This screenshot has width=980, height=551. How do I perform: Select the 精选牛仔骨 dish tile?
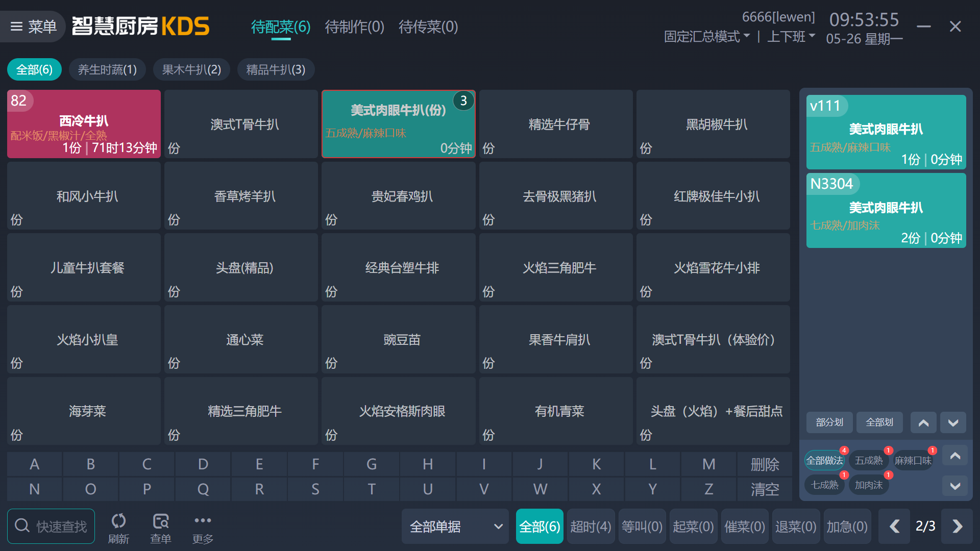tap(556, 124)
